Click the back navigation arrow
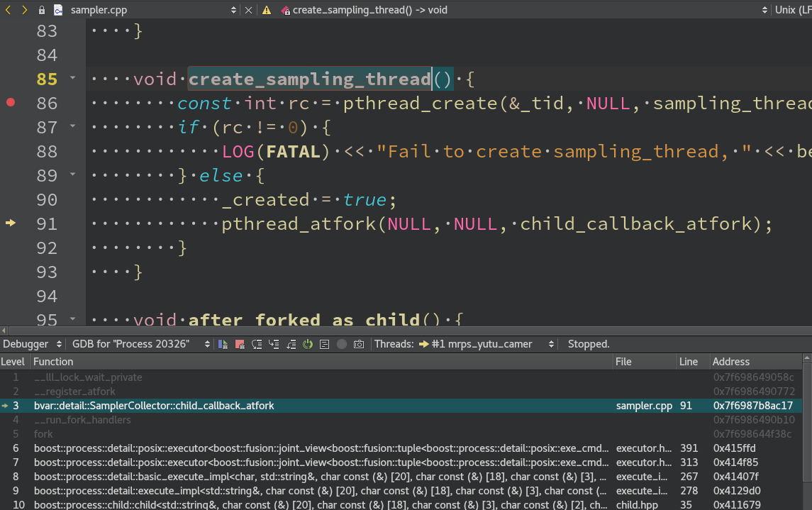The image size is (812, 510). pyautogui.click(x=8, y=10)
